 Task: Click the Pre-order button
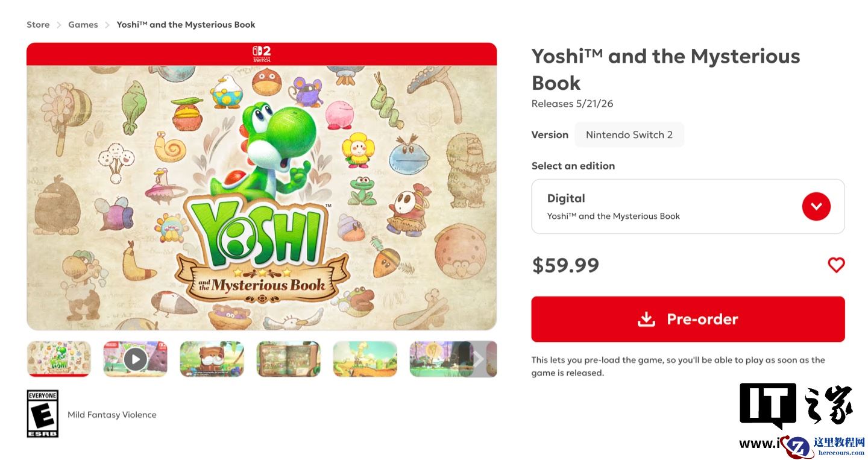click(688, 319)
